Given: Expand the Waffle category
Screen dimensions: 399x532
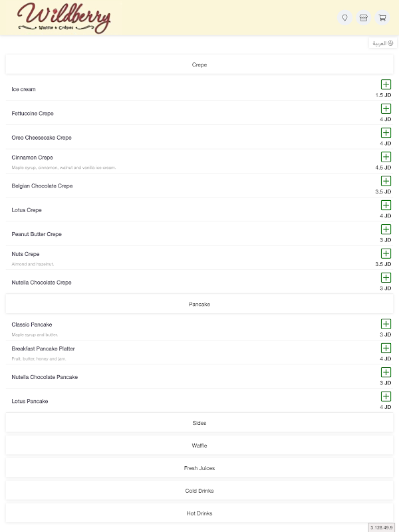Looking at the screenshot, I should click(x=199, y=446).
